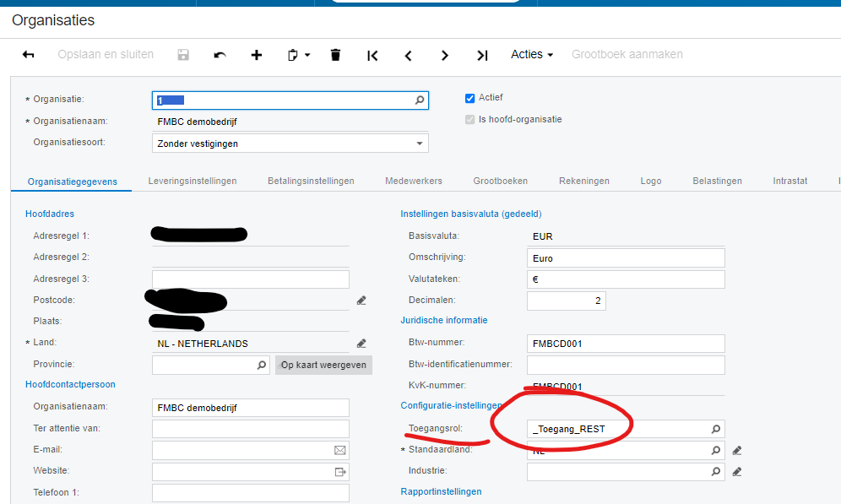Image resolution: width=841 pixels, height=504 pixels.
Task: Switch to Betalingsinstellingen tab
Action: coord(311,182)
